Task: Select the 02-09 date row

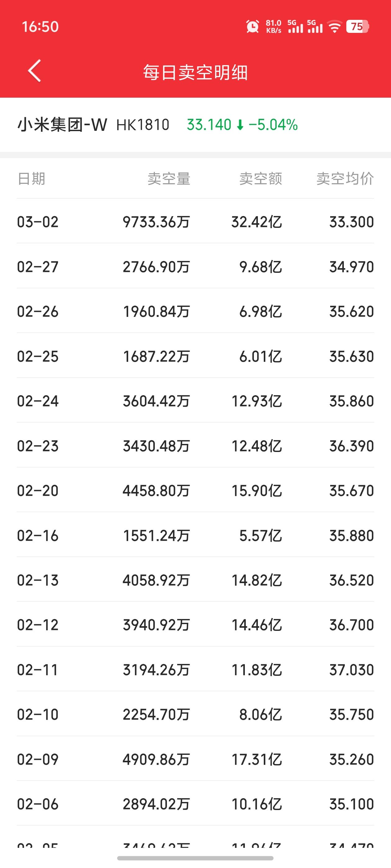Action: tap(195, 759)
